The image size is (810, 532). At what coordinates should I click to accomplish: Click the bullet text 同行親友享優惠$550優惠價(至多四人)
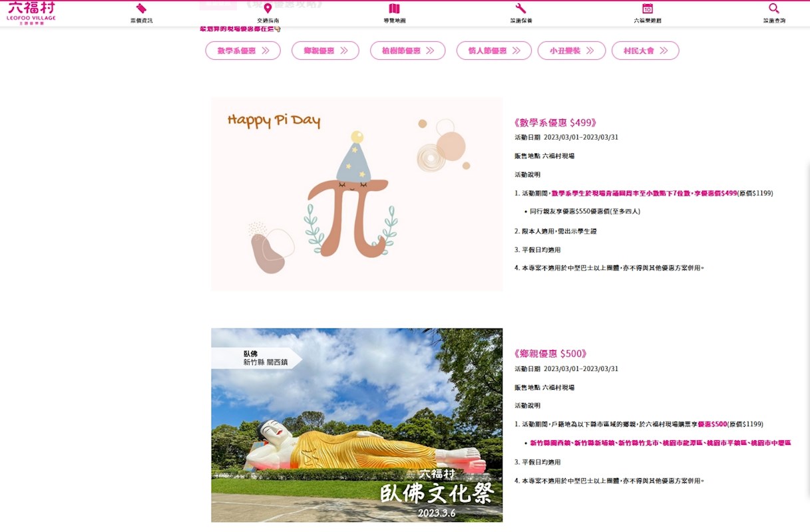pos(585,211)
